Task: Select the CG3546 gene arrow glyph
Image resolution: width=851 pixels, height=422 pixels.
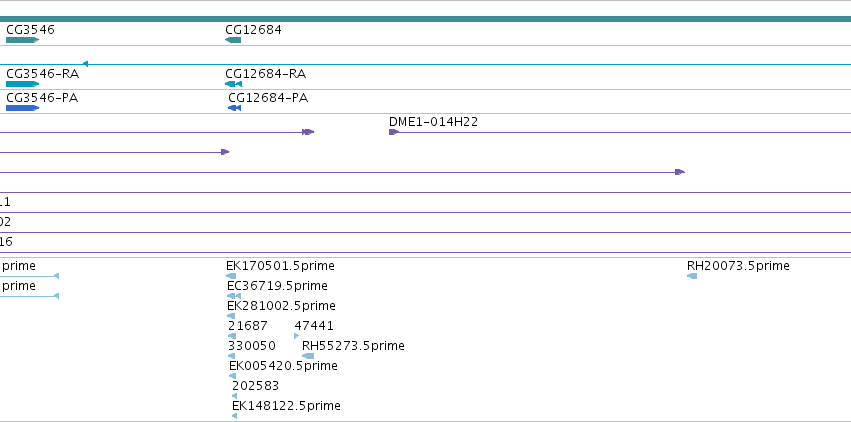Action: click(x=22, y=40)
